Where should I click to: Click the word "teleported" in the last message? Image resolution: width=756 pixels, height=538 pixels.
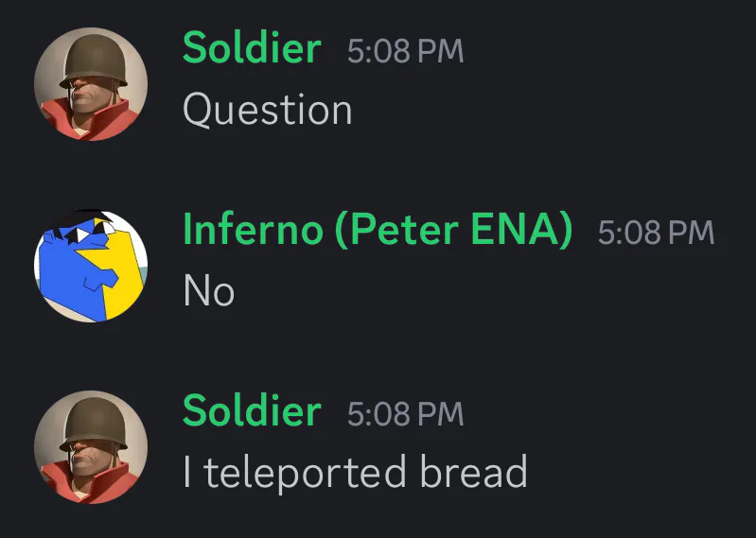point(305,474)
